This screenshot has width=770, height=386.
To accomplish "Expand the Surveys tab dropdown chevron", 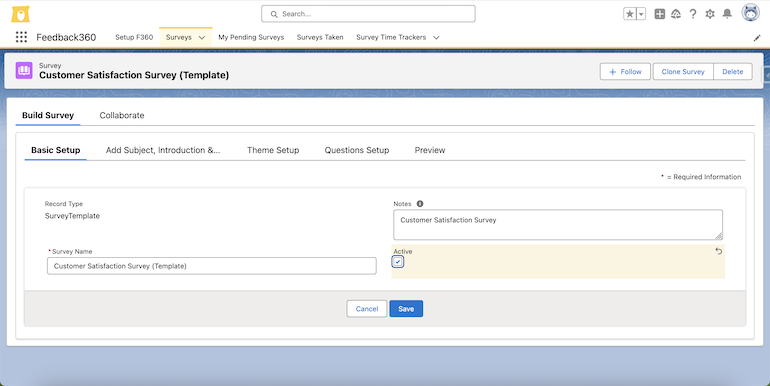I will click(x=201, y=38).
